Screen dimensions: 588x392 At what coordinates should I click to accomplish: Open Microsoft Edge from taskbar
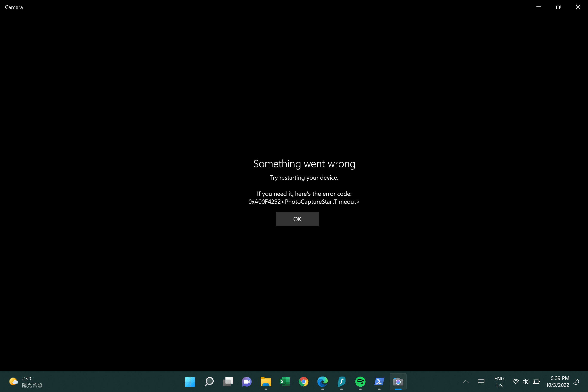pos(322,381)
